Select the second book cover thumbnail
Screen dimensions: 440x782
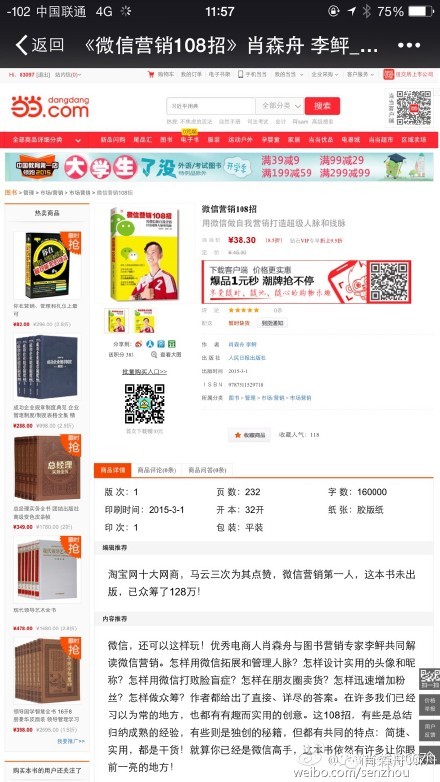[x=145, y=321]
